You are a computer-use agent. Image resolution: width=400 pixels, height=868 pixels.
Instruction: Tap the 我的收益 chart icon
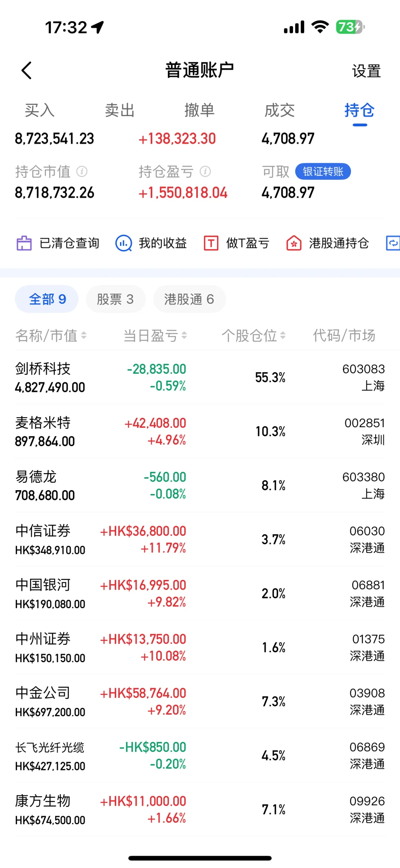click(124, 243)
